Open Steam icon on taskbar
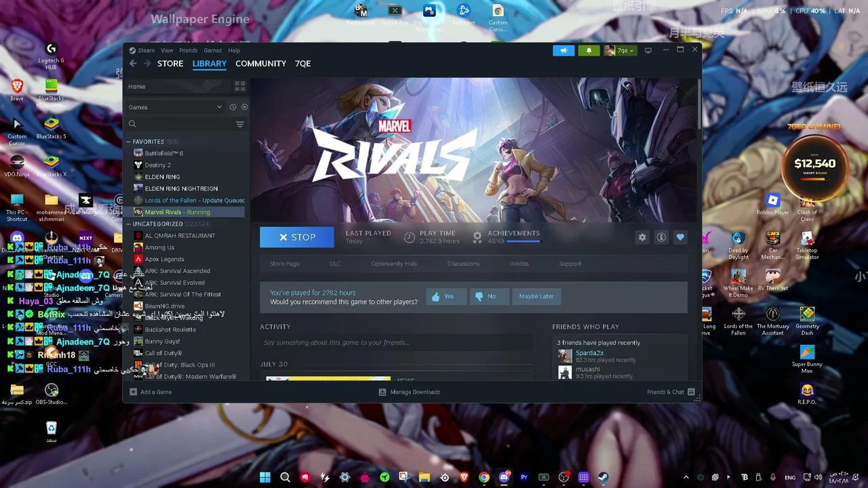The width and height of the screenshot is (868, 488). pos(603,477)
